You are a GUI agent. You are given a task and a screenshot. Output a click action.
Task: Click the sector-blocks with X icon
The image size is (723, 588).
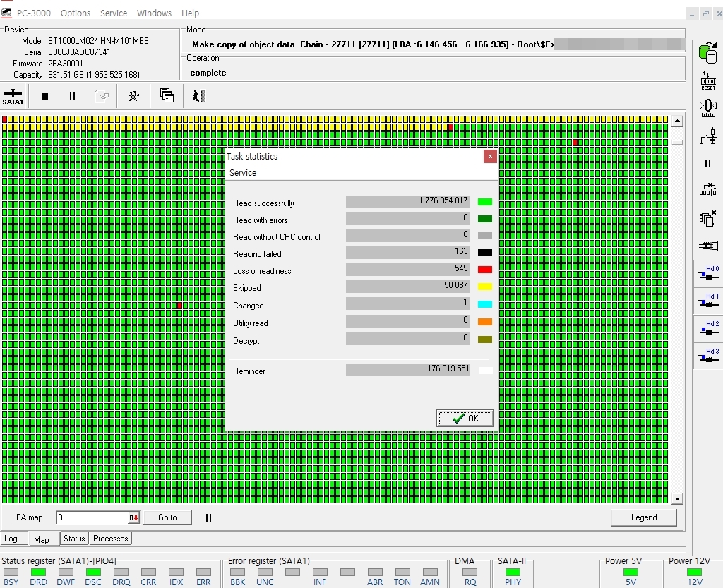coord(707,189)
